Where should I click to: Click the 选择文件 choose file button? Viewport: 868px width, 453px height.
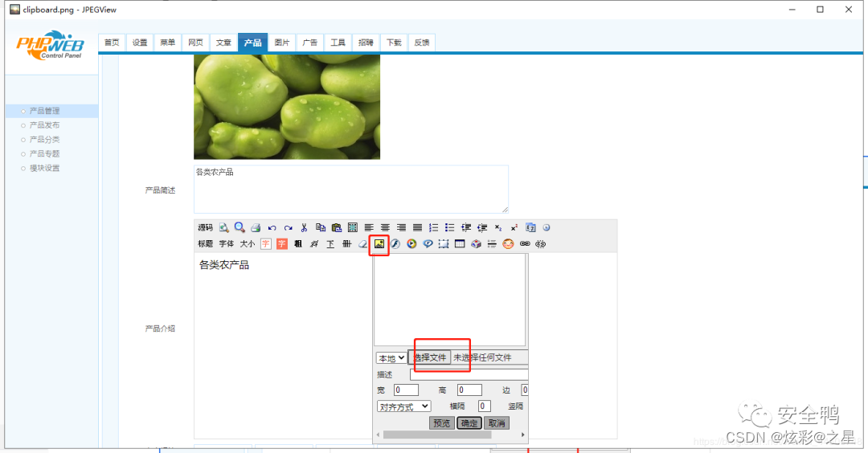pos(429,357)
